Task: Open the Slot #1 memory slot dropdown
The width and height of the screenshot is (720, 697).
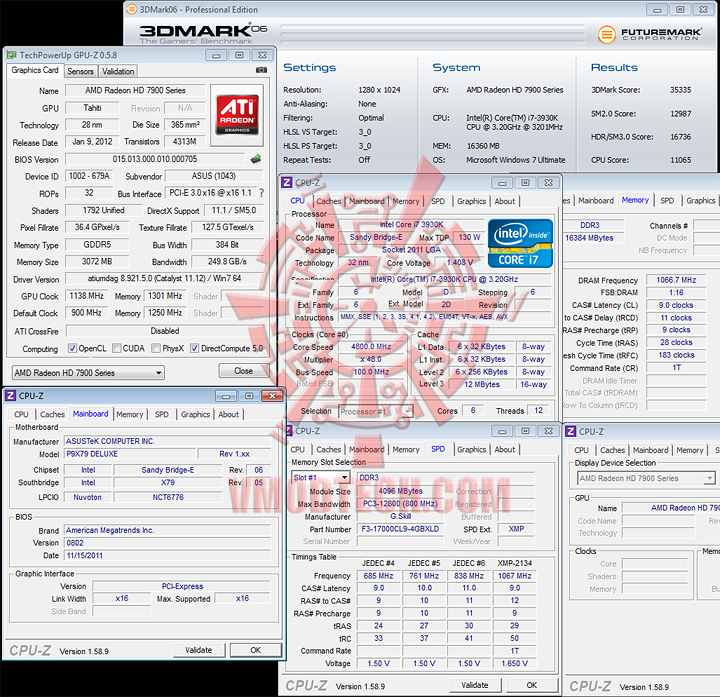Action: click(x=321, y=478)
